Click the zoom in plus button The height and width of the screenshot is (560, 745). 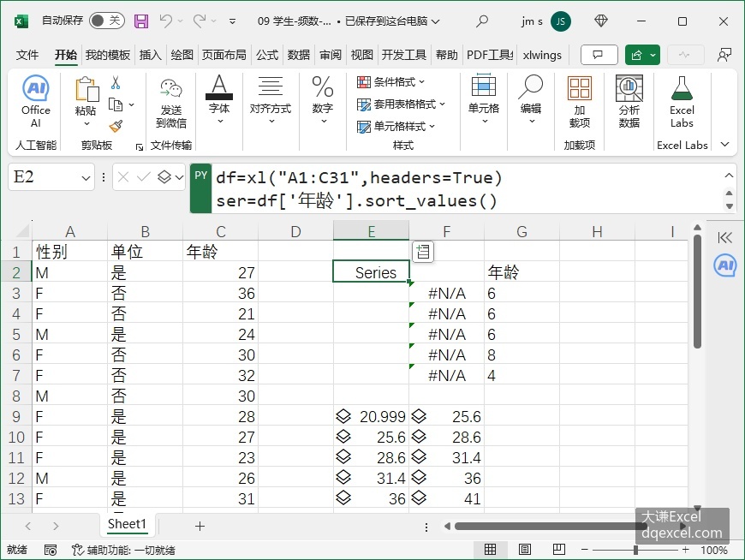click(x=685, y=550)
